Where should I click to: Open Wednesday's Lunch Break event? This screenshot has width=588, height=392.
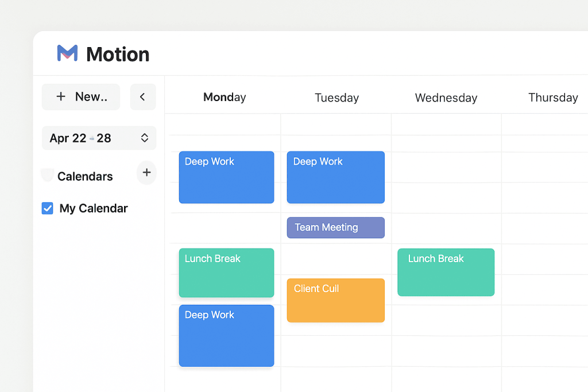click(446, 272)
